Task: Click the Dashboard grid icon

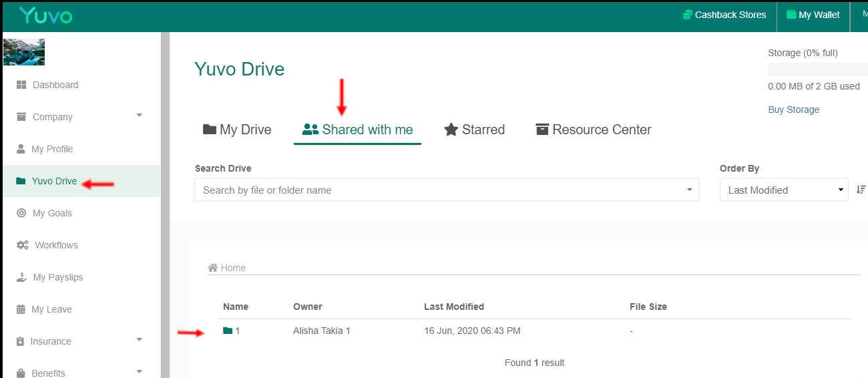Action: click(21, 85)
